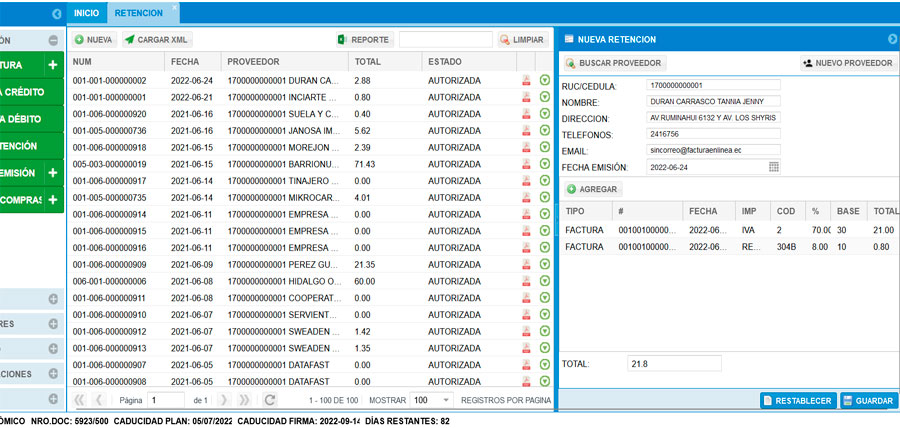Open calendar picker for Fecha Emisión
900x428 pixels.
773,167
